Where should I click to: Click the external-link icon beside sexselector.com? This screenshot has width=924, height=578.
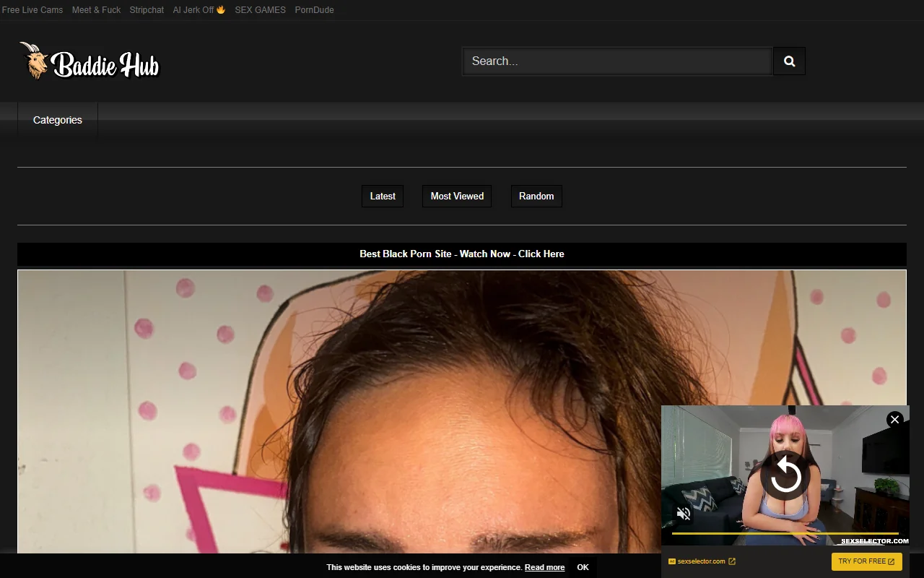pyautogui.click(x=731, y=561)
